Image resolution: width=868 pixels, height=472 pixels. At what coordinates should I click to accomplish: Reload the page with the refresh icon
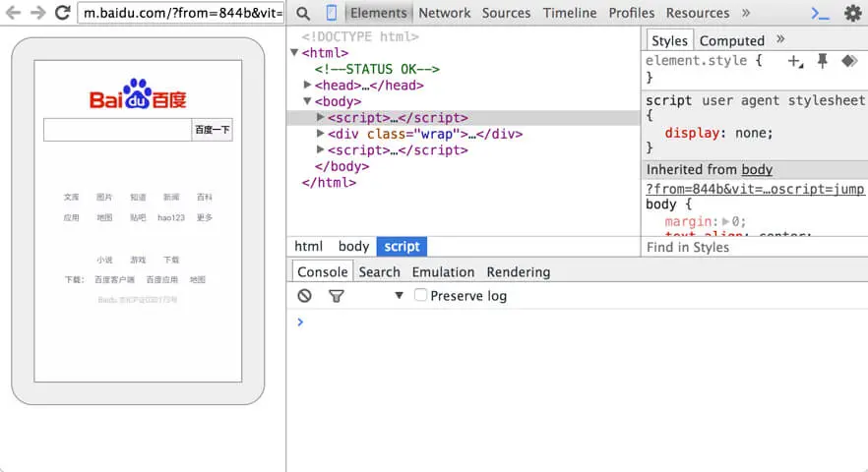(63, 12)
